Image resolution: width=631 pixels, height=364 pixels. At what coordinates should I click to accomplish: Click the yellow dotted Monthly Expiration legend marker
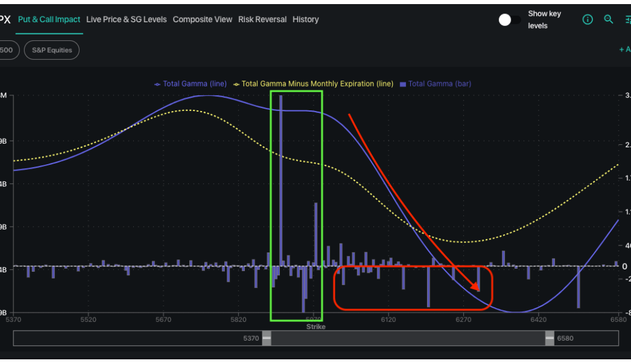[x=237, y=84]
